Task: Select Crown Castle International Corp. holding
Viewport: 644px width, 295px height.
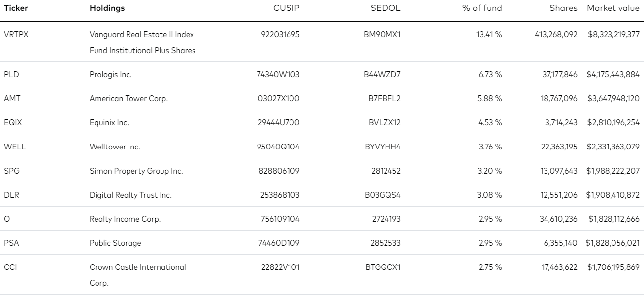Action: [138, 275]
